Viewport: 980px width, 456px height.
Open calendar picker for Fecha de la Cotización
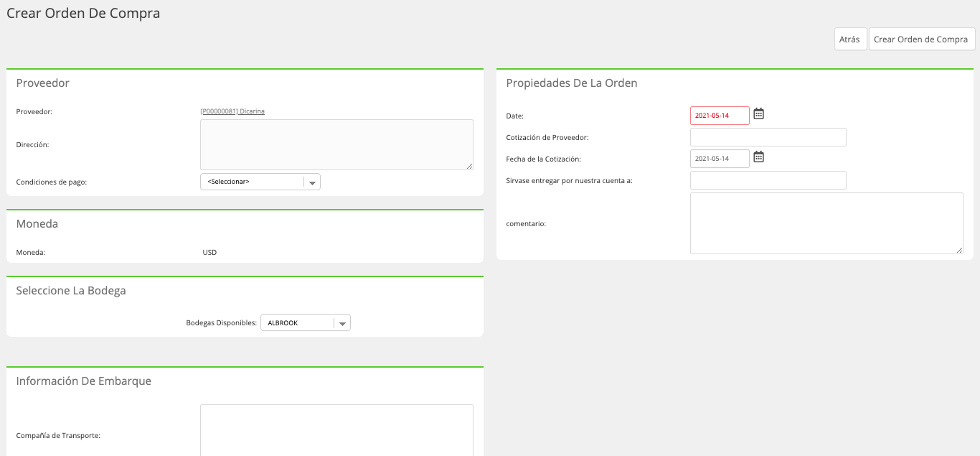758,157
